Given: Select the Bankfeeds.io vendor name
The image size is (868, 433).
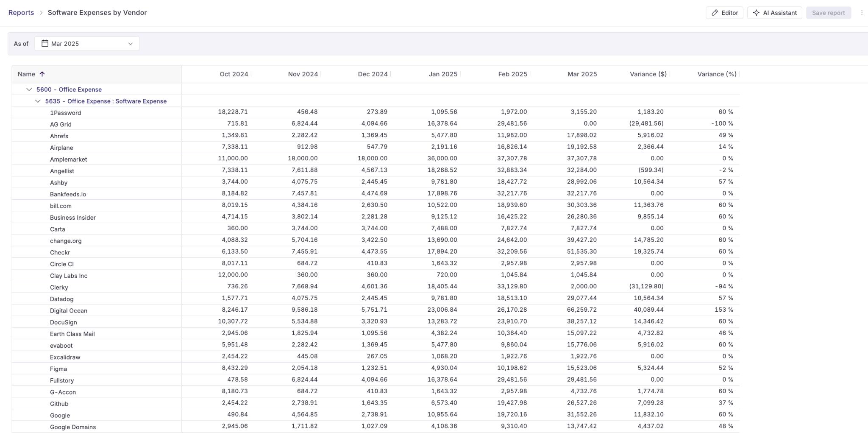Looking at the screenshot, I should tap(68, 194).
